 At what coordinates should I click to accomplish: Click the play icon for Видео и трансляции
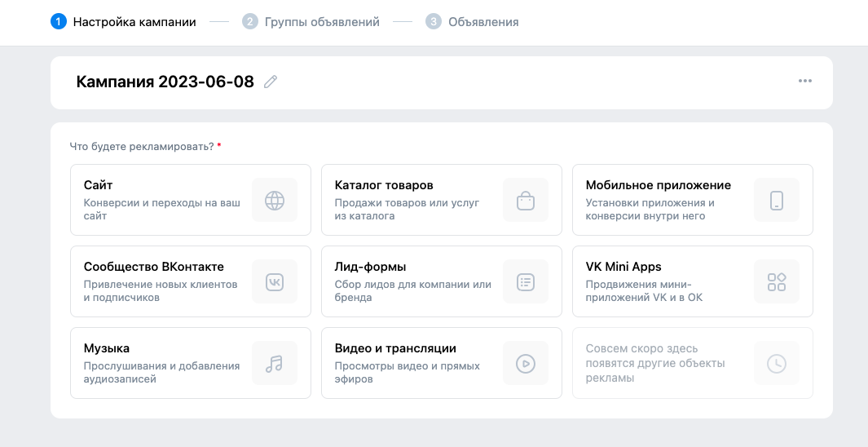(x=526, y=363)
